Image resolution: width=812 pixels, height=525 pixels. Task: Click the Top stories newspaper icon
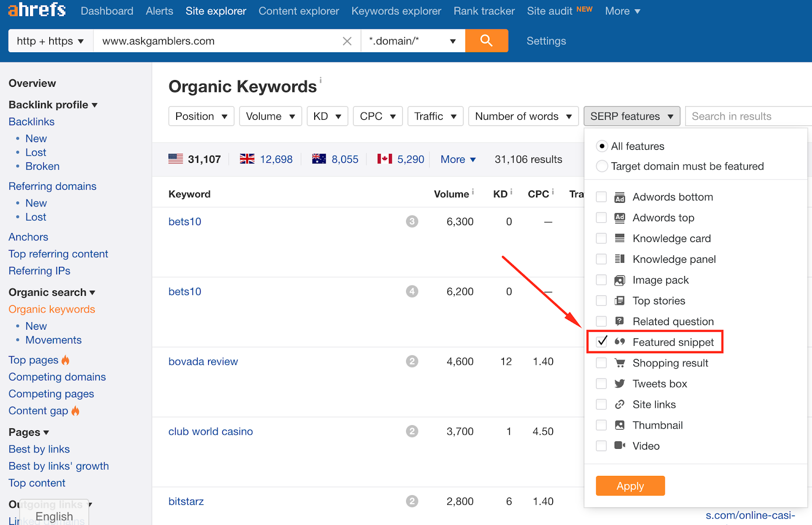pyautogui.click(x=620, y=301)
